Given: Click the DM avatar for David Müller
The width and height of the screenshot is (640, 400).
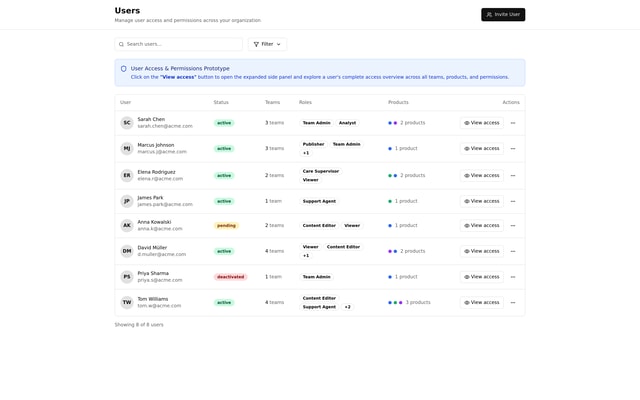Looking at the screenshot, I should [x=127, y=251].
